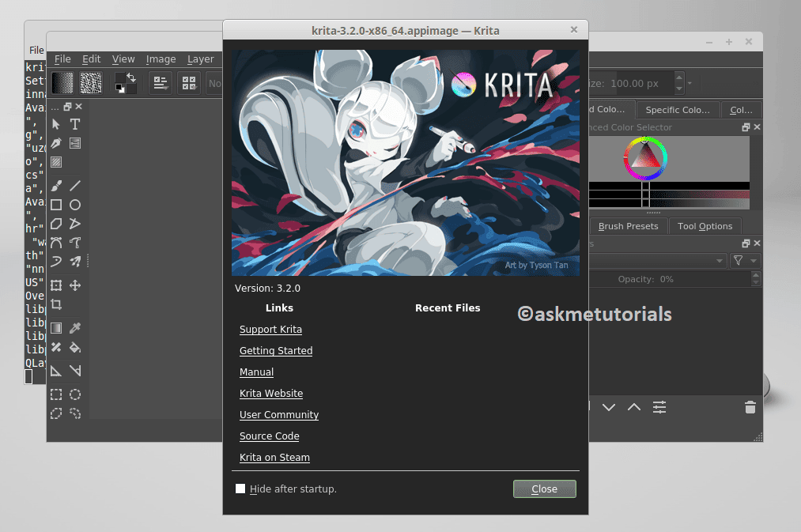The height and width of the screenshot is (532, 801).
Task: Select the Crop tool
Action: tap(56, 305)
